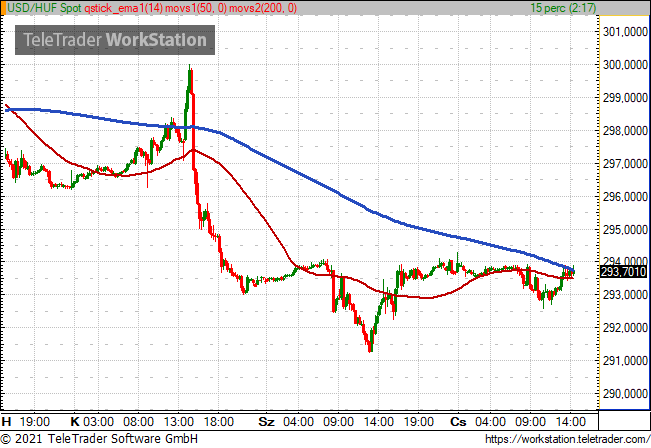Click the 08:00 time axis label
651x448 pixels.
coord(138,422)
